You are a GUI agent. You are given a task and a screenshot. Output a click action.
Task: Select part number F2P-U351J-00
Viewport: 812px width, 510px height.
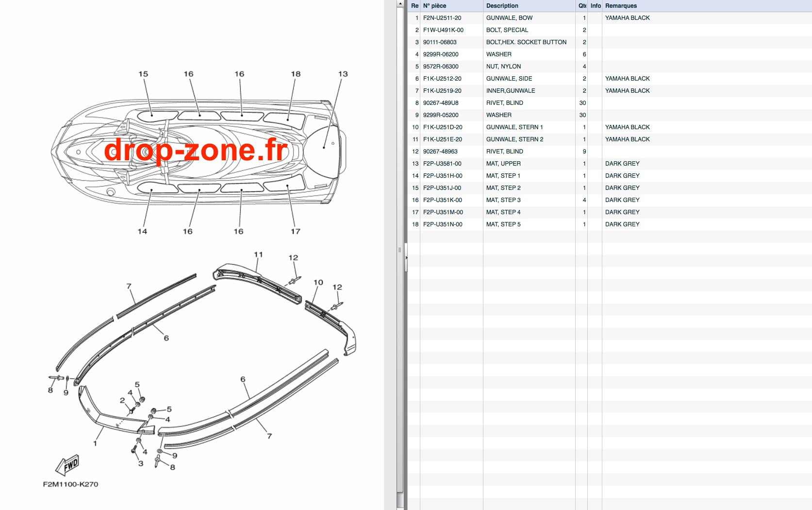click(442, 188)
